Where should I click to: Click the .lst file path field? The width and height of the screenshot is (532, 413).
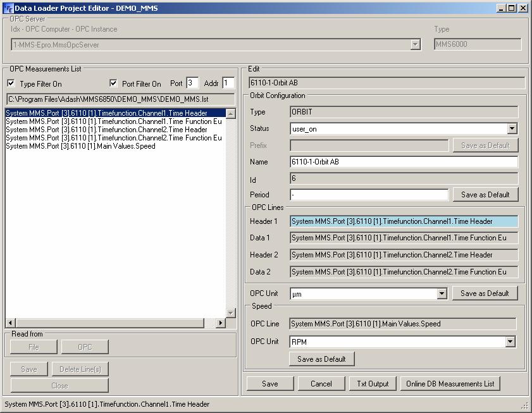pyautogui.click(x=120, y=99)
